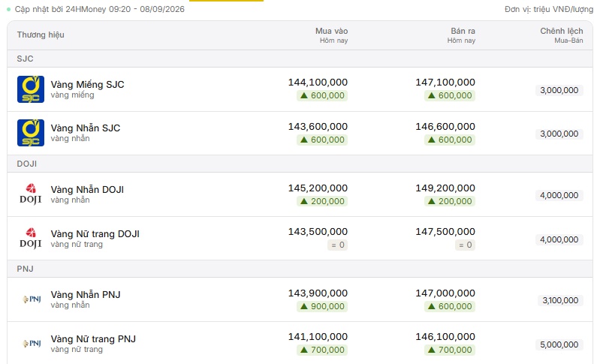Click buy price 143,500,000 of Vàng Nữ trang DOJI

pyautogui.click(x=318, y=231)
